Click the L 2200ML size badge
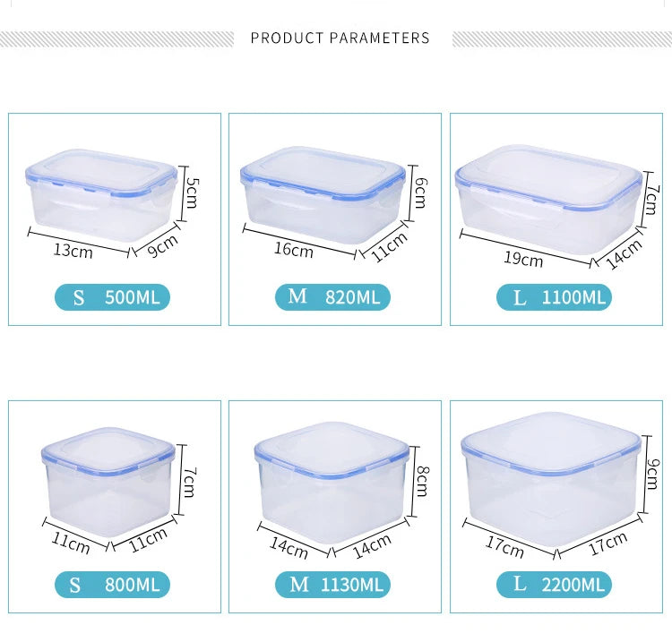The width and height of the screenshot is (672, 642). [x=554, y=586]
